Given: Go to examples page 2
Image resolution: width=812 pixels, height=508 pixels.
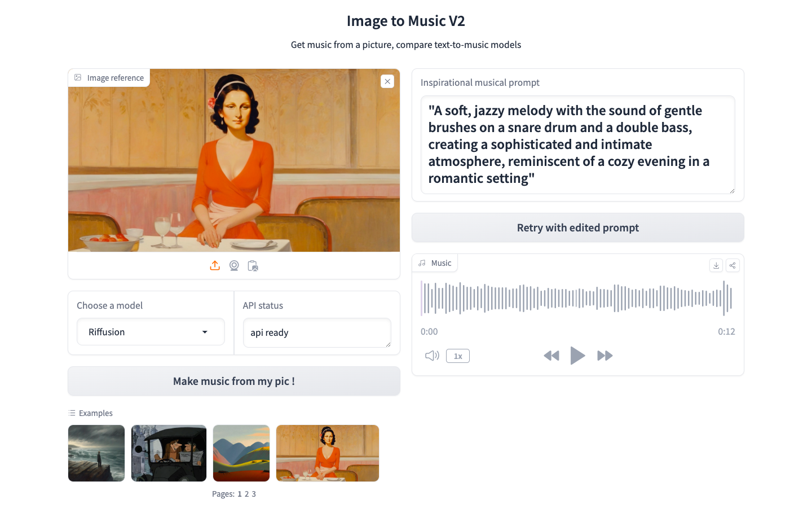Looking at the screenshot, I should point(246,494).
